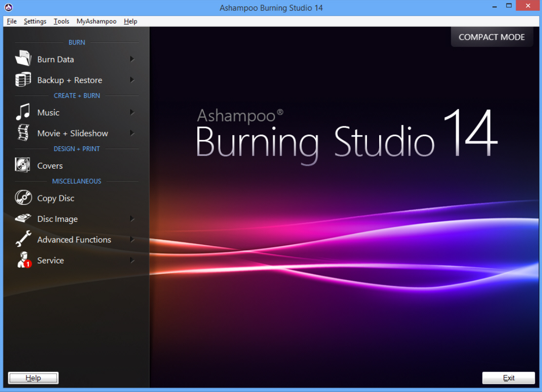Close the Burning Studio window
The width and height of the screenshot is (542, 392).
point(528,5)
